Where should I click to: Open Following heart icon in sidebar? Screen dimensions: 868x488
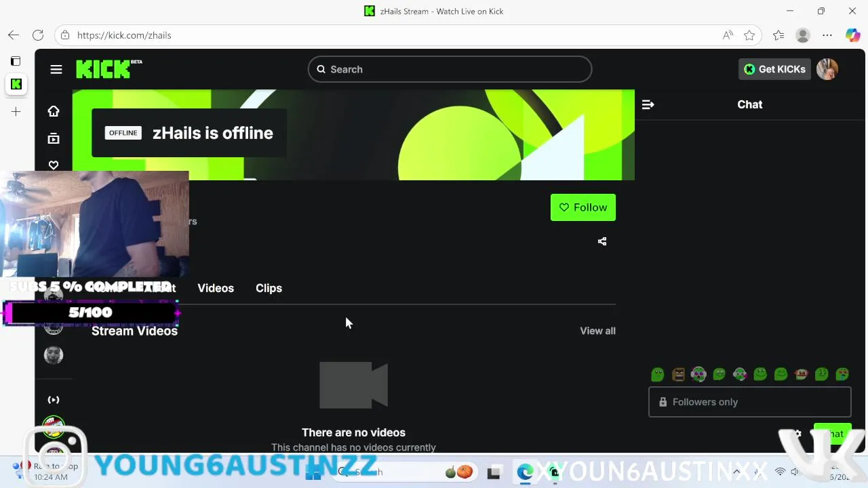(x=54, y=165)
